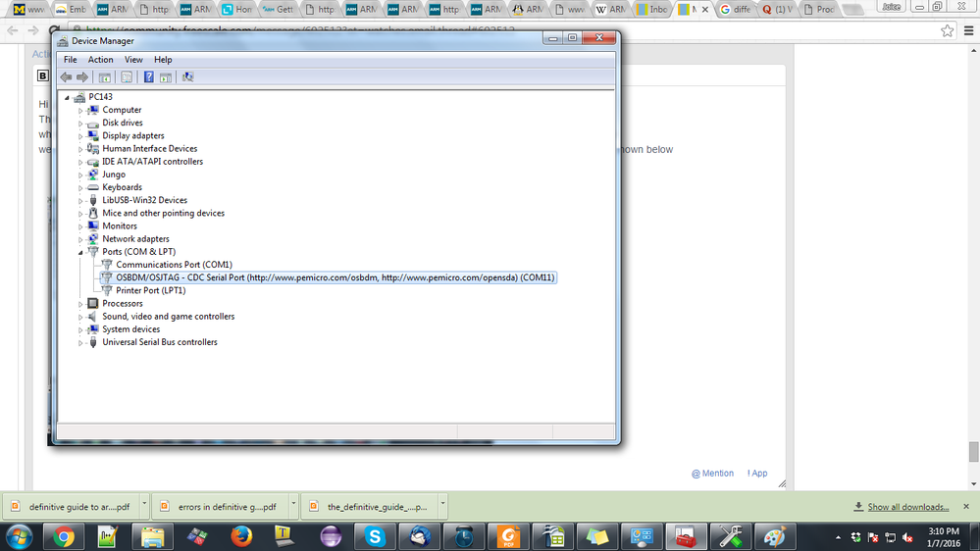
Task: Expand the LibUSB-Win32 Devices category
Action: tap(80, 201)
